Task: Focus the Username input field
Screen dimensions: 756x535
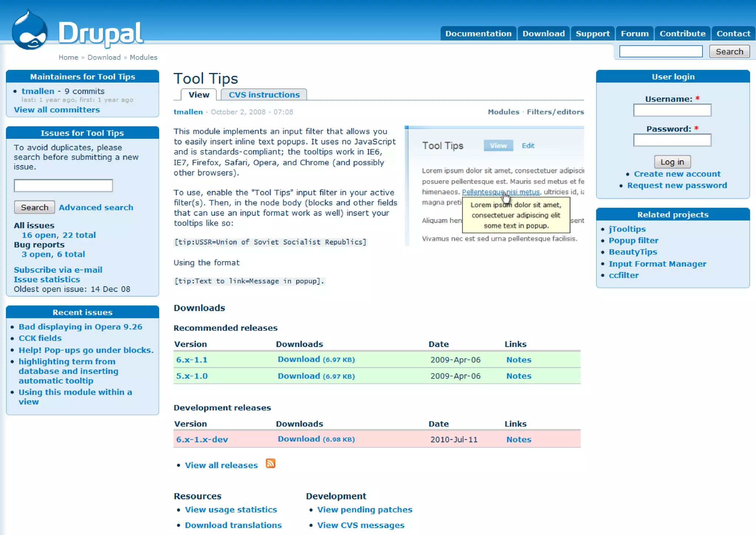Action: click(672, 110)
